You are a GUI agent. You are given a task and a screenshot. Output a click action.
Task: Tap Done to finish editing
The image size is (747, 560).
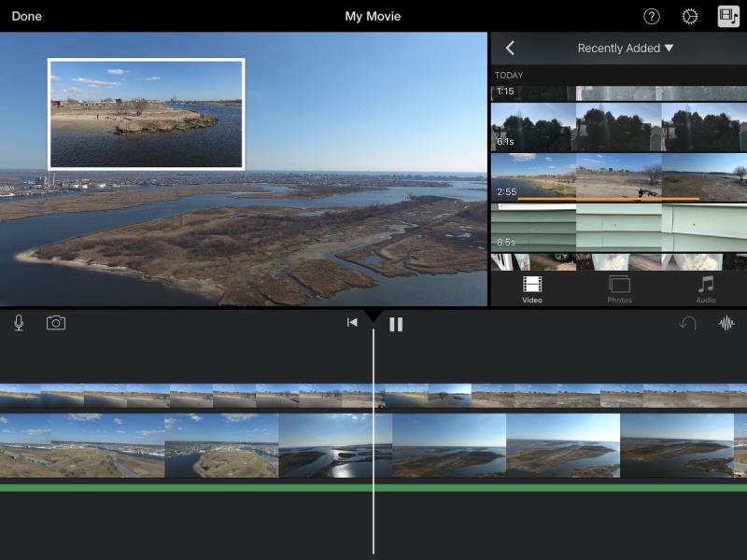point(27,16)
